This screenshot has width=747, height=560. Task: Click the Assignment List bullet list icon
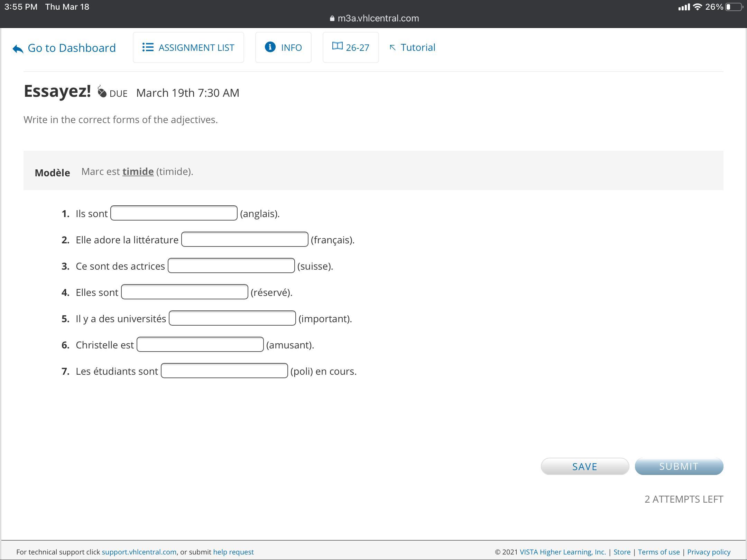pyautogui.click(x=148, y=47)
